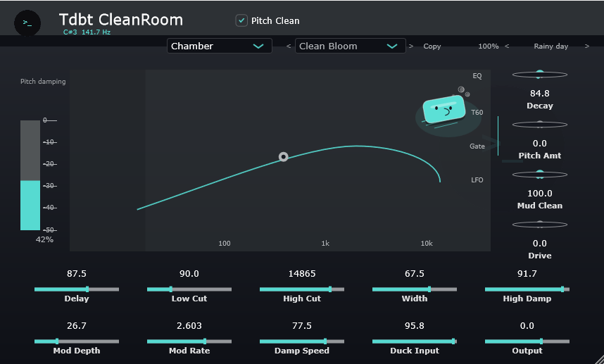Click the Rainy day theme label
The width and height of the screenshot is (604, 364).
coord(550,46)
